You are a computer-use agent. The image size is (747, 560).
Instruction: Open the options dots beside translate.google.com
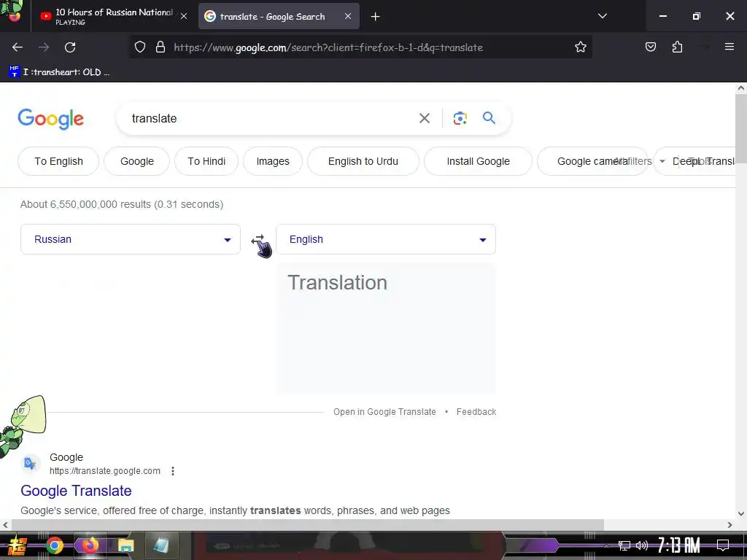173,471
